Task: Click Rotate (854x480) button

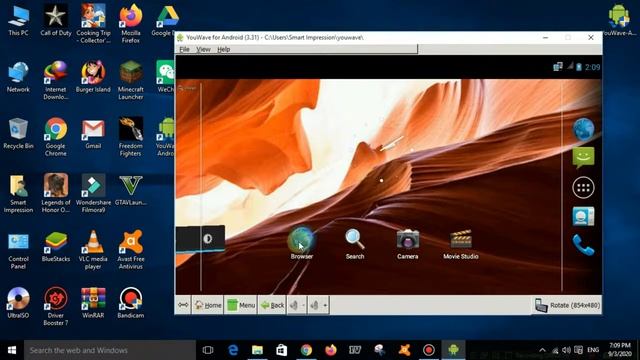Action: (567, 305)
